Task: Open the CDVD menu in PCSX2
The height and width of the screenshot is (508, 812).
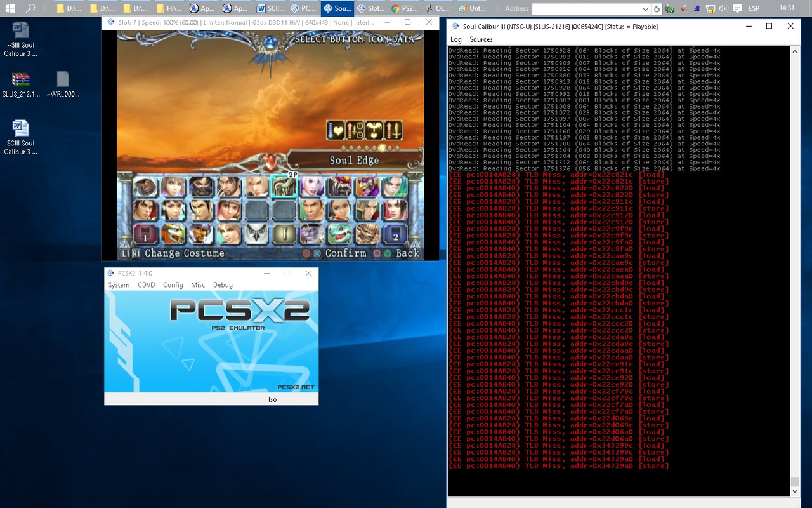Action: click(147, 285)
